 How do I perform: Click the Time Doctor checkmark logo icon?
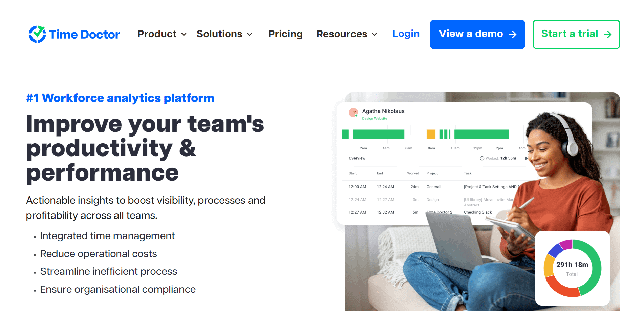pyautogui.click(x=37, y=34)
